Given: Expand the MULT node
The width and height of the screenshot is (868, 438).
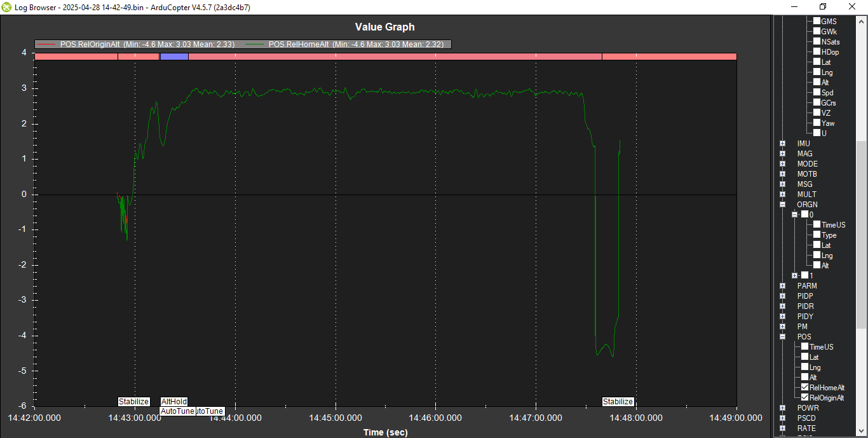Looking at the screenshot, I should pyautogui.click(x=783, y=195).
